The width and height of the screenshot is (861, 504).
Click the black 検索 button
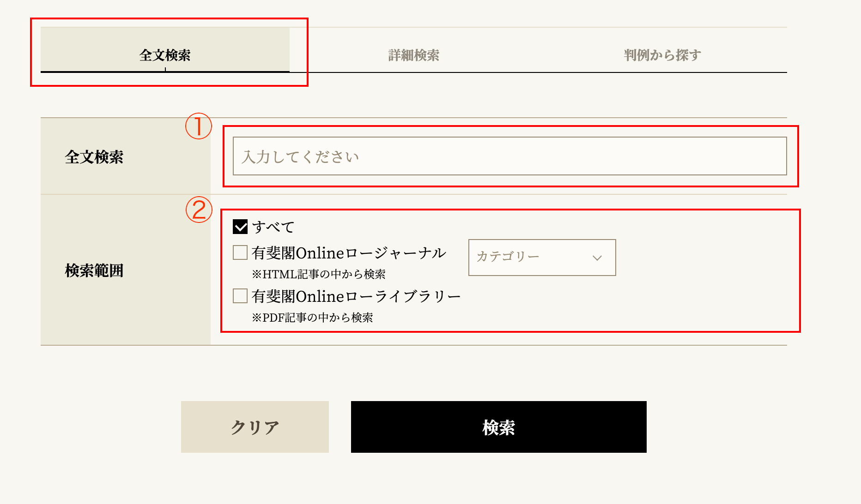(x=498, y=427)
